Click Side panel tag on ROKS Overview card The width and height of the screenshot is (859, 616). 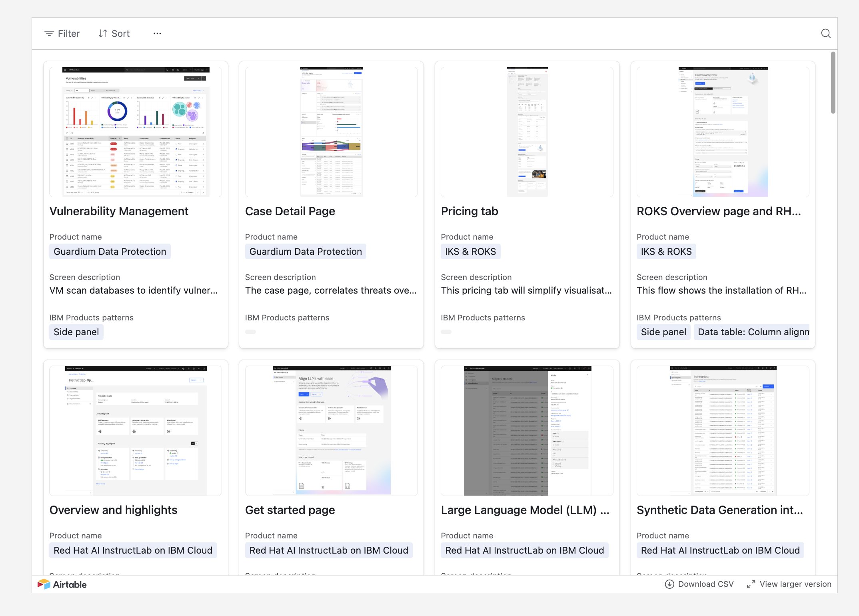[663, 332]
